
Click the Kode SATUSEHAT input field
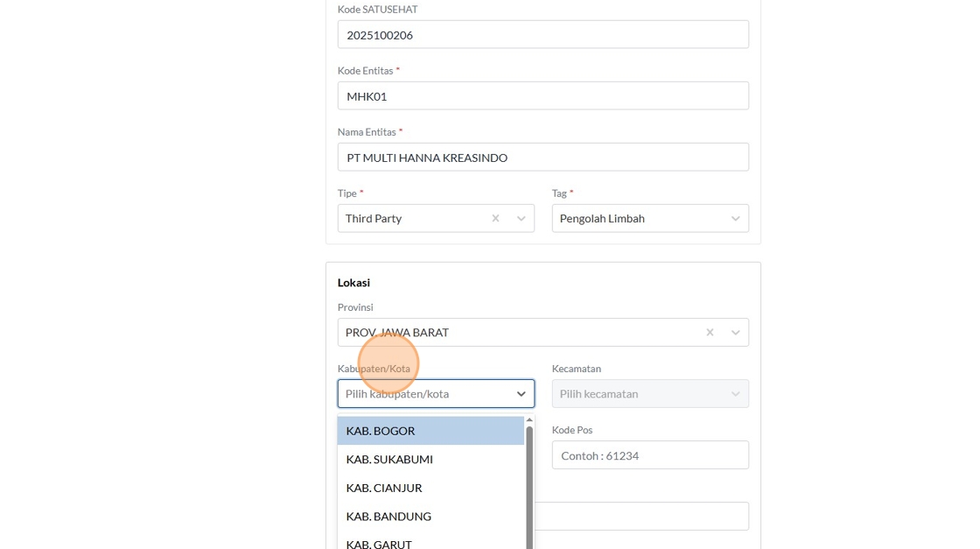pyautogui.click(x=542, y=35)
